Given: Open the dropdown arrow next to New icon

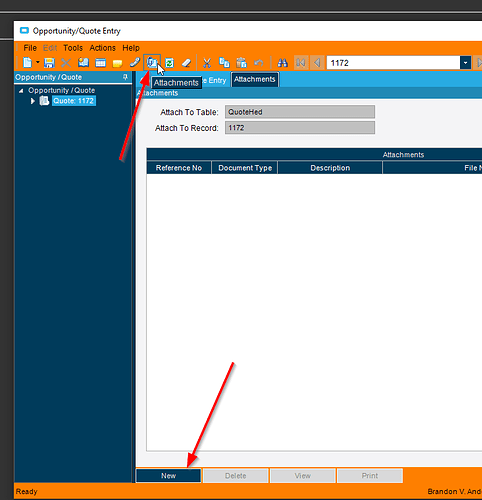Looking at the screenshot, I should pos(38,62).
